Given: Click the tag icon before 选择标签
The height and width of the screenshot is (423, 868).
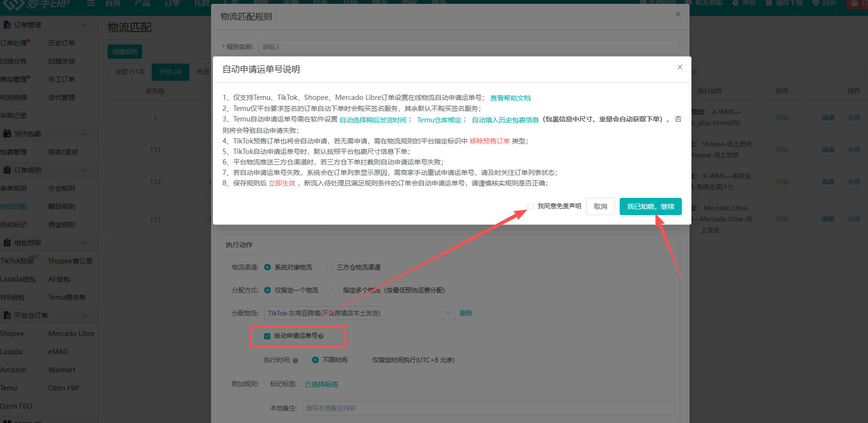Looking at the screenshot, I should [308, 384].
